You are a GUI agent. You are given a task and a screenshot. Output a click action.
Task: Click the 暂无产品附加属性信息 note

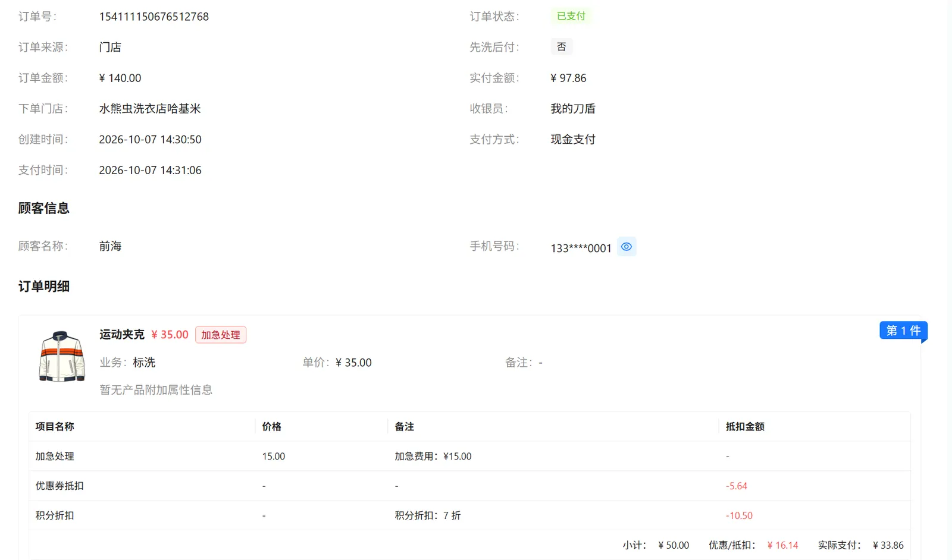pyautogui.click(x=156, y=390)
